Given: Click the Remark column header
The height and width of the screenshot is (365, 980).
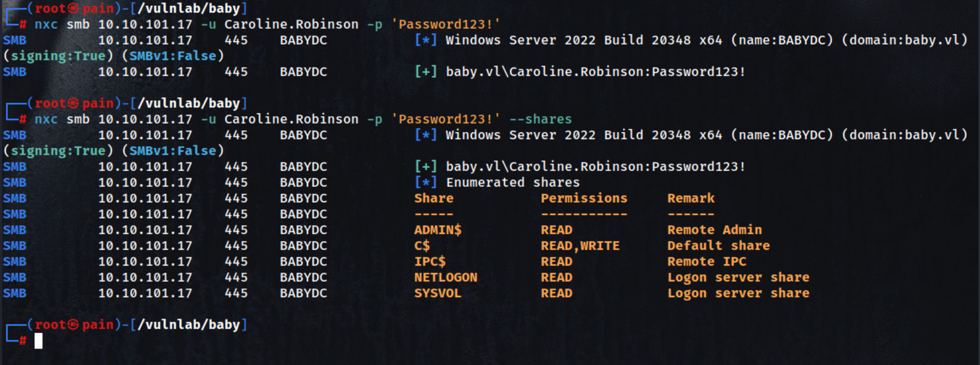Looking at the screenshot, I should [691, 198].
